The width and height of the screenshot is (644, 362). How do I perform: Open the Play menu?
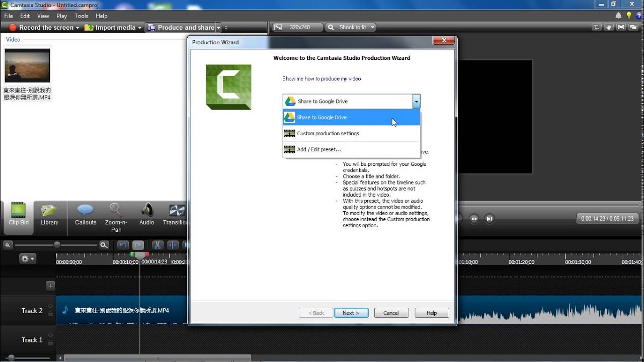(61, 16)
